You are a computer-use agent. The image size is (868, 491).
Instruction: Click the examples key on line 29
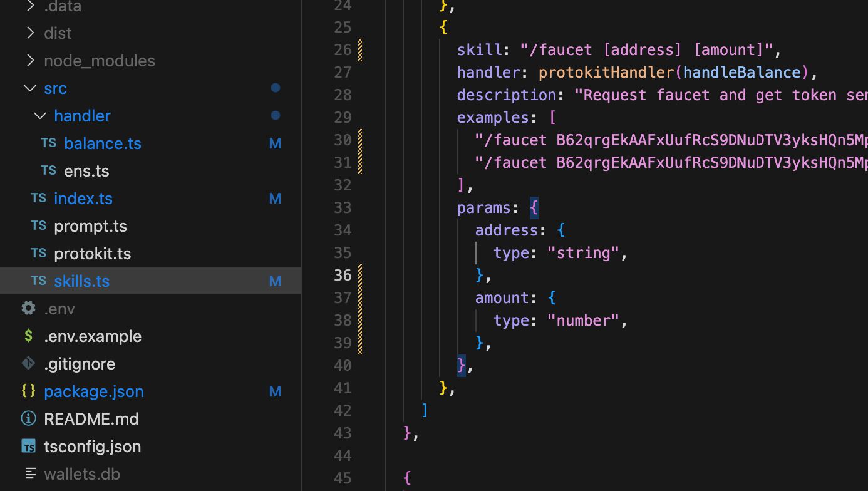tap(493, 117)
